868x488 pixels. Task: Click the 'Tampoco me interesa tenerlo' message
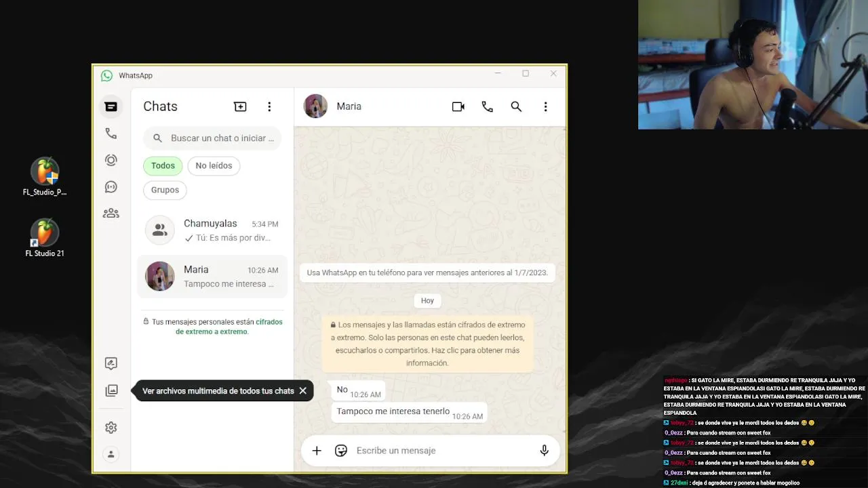(x=409, y=412)
